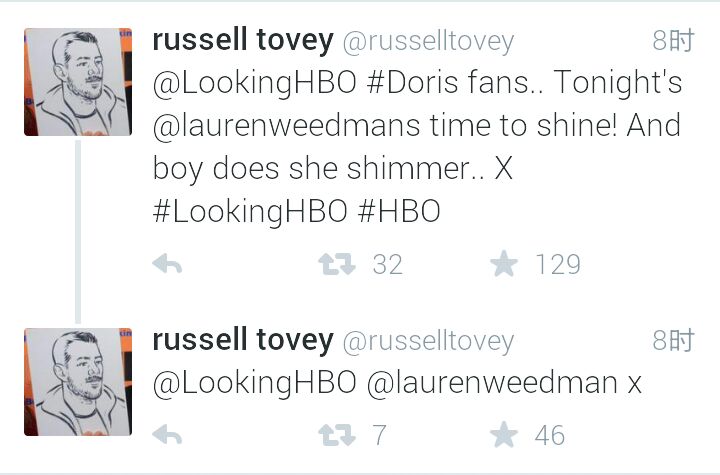Click @russelltovey handle on second tweet
720x475 pixels.
[x=428, y=341]
